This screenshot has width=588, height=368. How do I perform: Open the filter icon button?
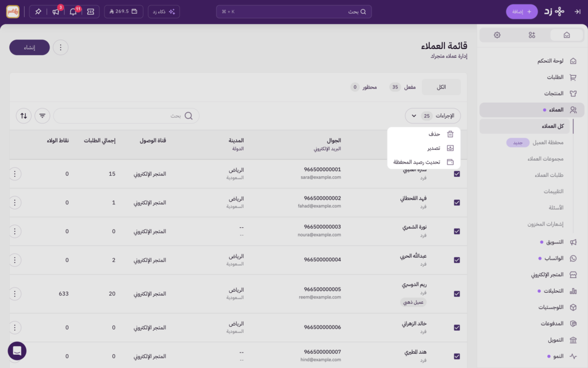point(42,116)
